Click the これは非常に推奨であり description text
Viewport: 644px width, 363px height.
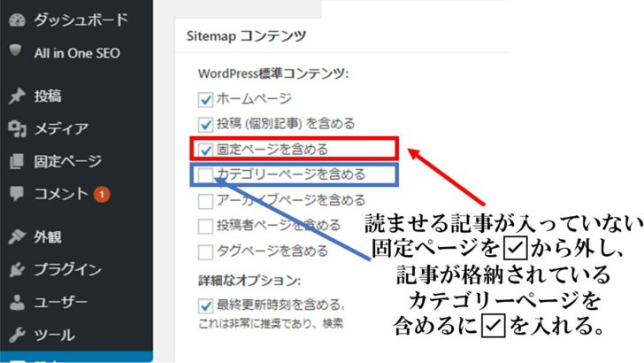[x=271, y=323]
